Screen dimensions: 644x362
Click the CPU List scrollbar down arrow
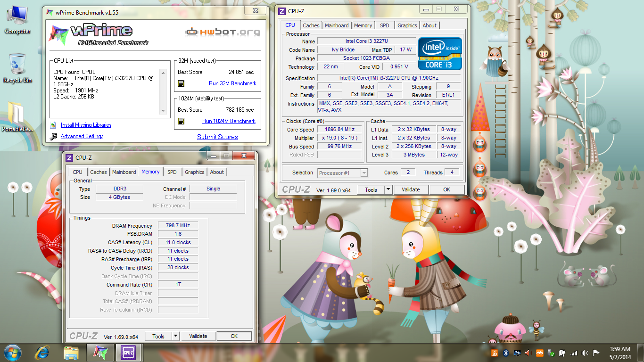click(164, 111)
